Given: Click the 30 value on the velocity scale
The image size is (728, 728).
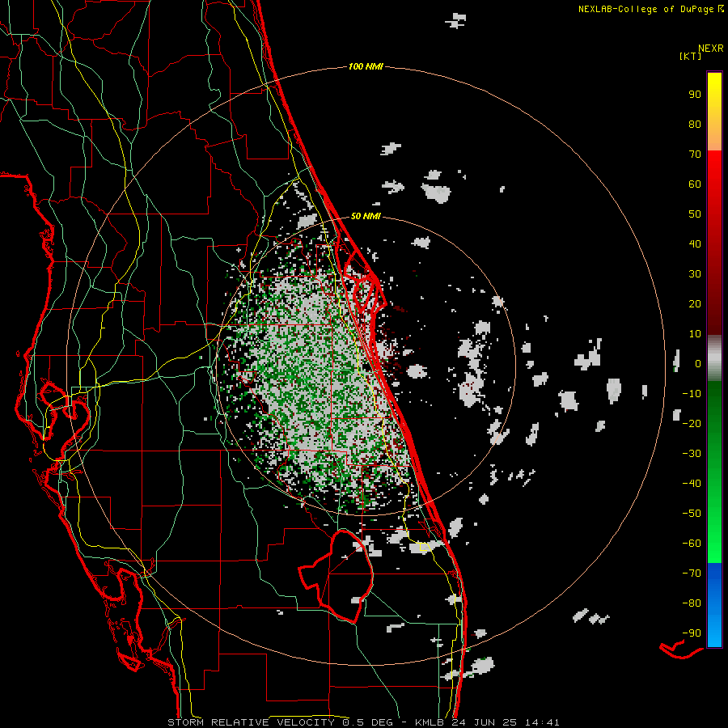Looking at the screenshot, I should (695, 274).
